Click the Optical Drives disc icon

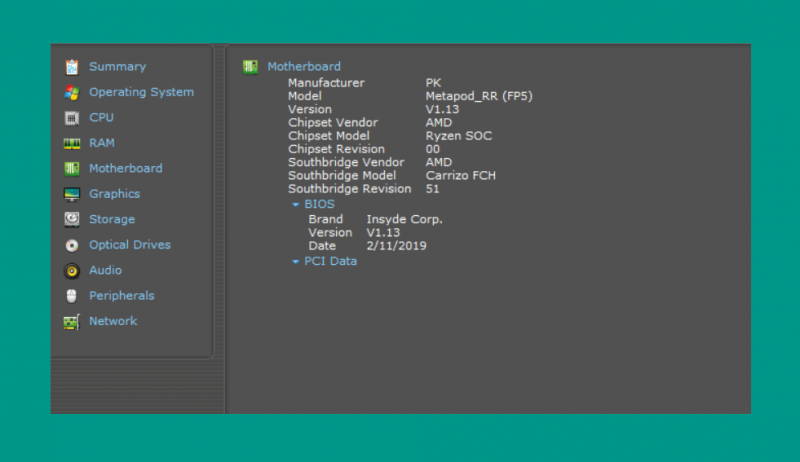coord(72,245)
